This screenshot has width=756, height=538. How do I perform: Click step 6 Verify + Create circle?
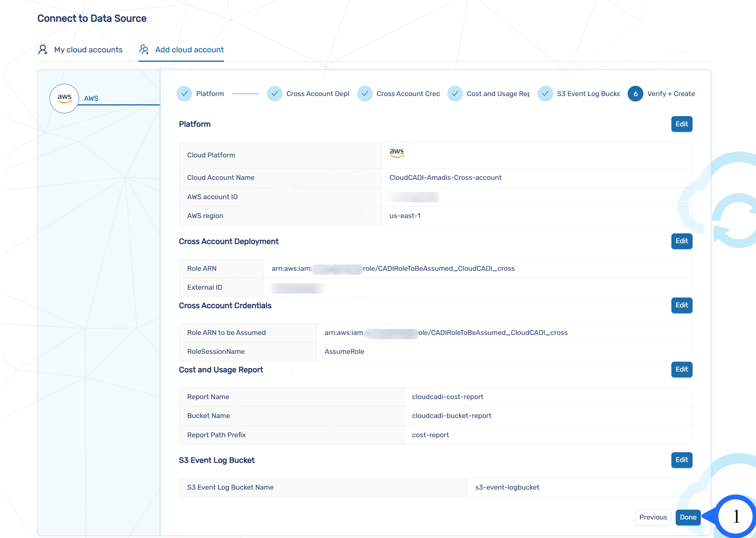(x=635, y=94)
